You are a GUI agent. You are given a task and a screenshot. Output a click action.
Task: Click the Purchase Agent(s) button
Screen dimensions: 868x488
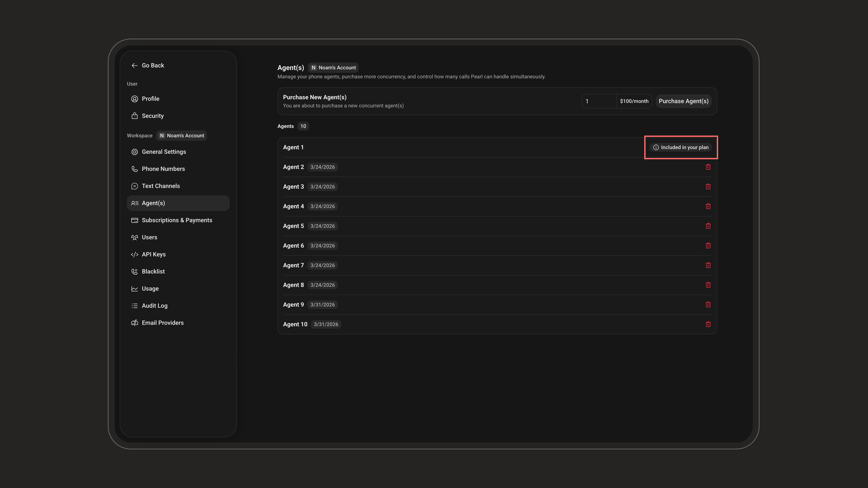point(683,101)
